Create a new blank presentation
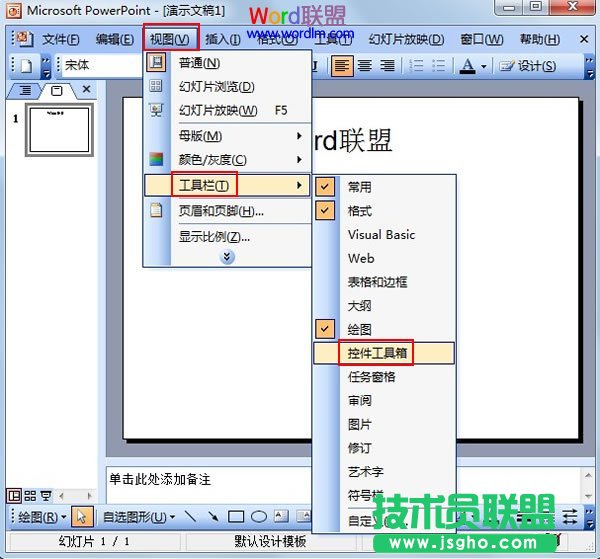 click(26, 66)
